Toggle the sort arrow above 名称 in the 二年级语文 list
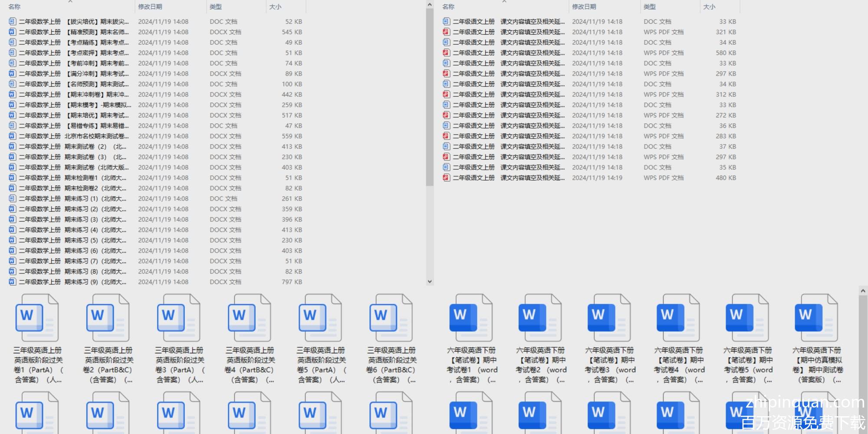The width and height of the screenshot is (868, 434). 504,1
